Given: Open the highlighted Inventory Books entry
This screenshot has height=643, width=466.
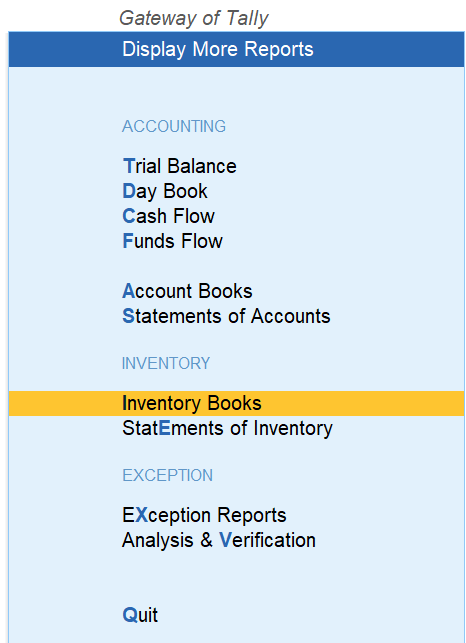Looking at the screenshot, I should coord(236,403).
